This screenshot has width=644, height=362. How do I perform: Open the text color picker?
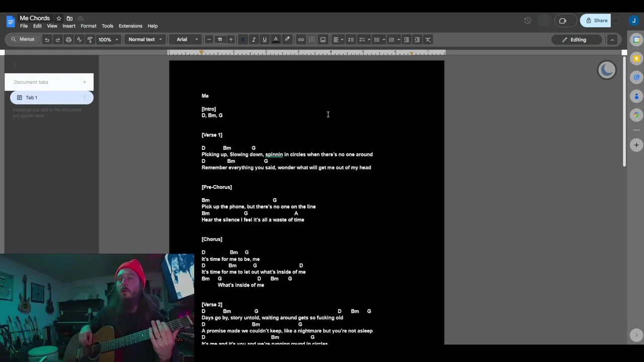[276, 40]
